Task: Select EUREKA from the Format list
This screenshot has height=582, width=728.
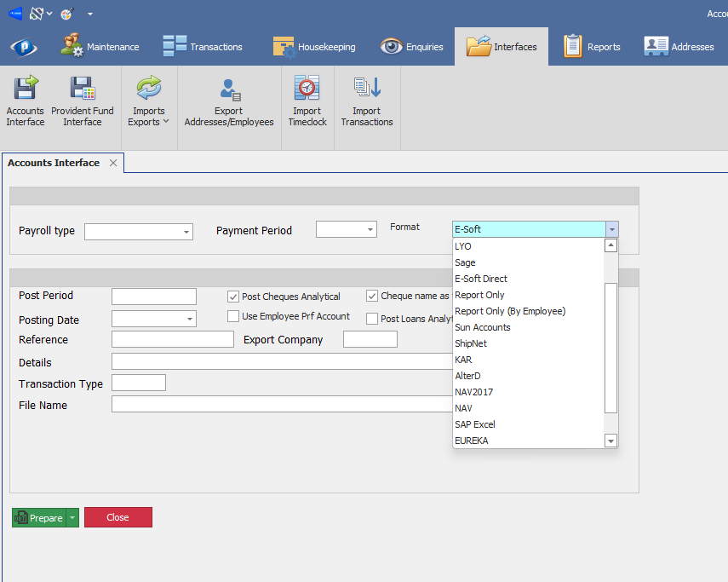Action: click(x=529, y=441)
